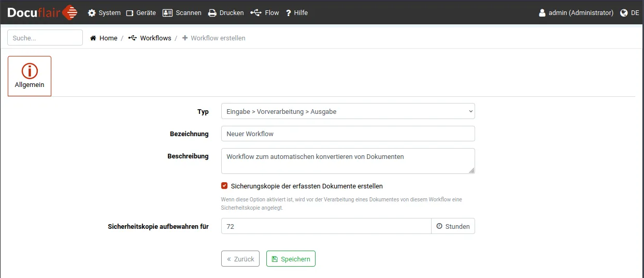Click the Beschreibung textarea resize handle
644x278 pixels.
point(471,170)
